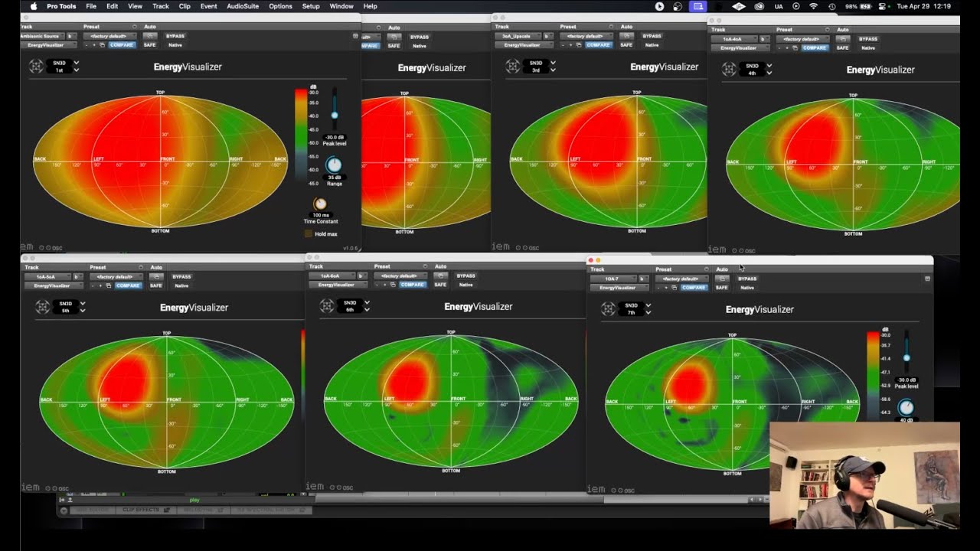The height and width of the screenshot is (551, 980).
Task: Click the ambisonic order icon in 4th order window
Action: click(x=728, y=70)
